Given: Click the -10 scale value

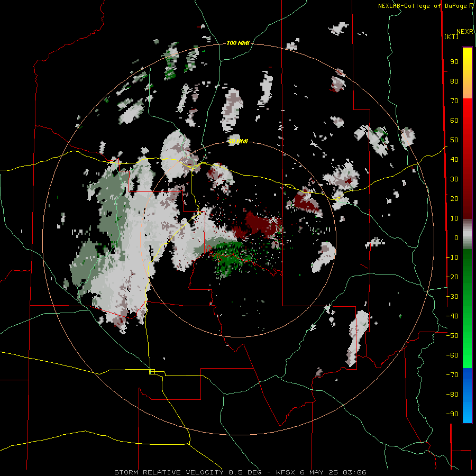Looking at the screenshot, I should [452, 258].
